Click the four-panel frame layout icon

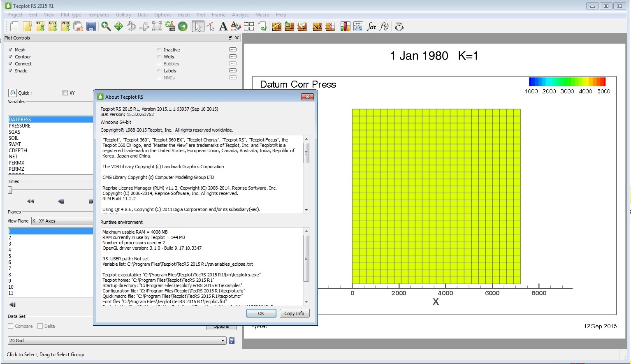[249, 27]
